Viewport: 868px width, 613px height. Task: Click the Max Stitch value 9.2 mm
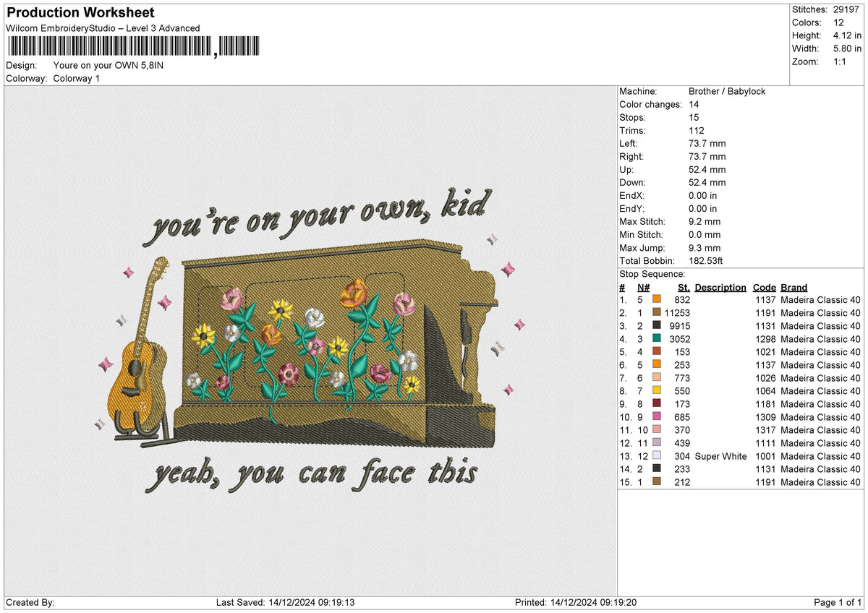click(705, 221)
